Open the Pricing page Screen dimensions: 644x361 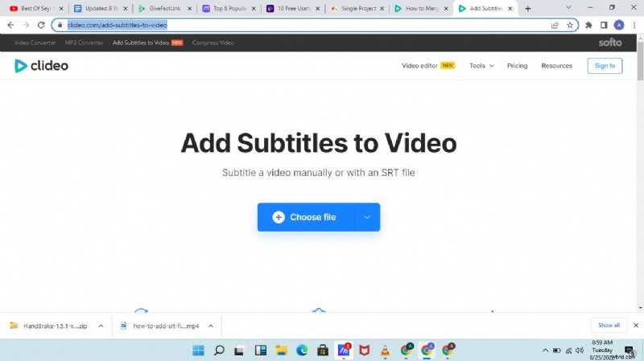pos(517,66)
